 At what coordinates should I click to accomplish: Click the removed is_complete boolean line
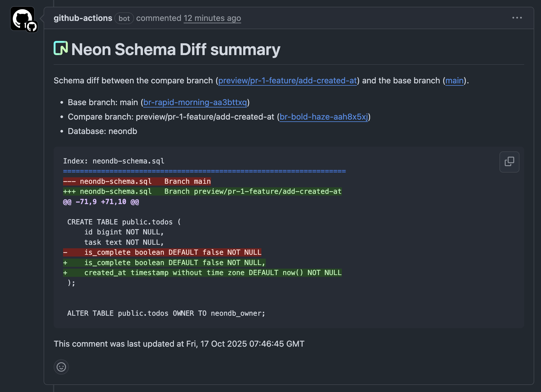coord(162,252)
